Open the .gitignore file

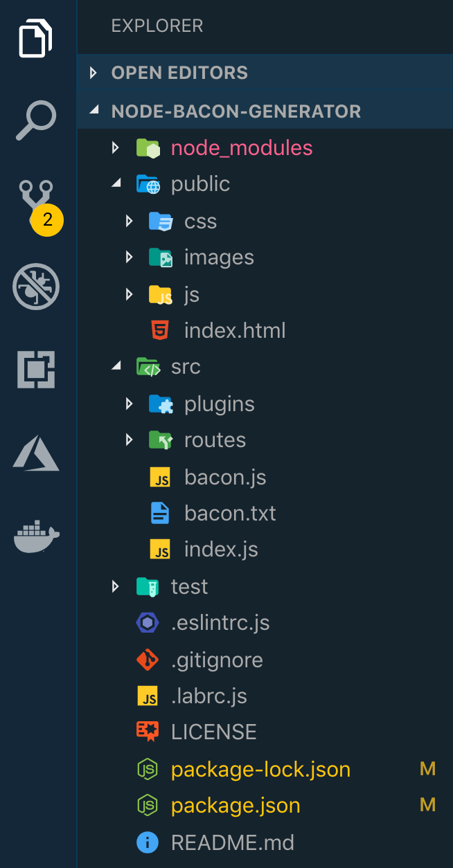pos(217,660)
